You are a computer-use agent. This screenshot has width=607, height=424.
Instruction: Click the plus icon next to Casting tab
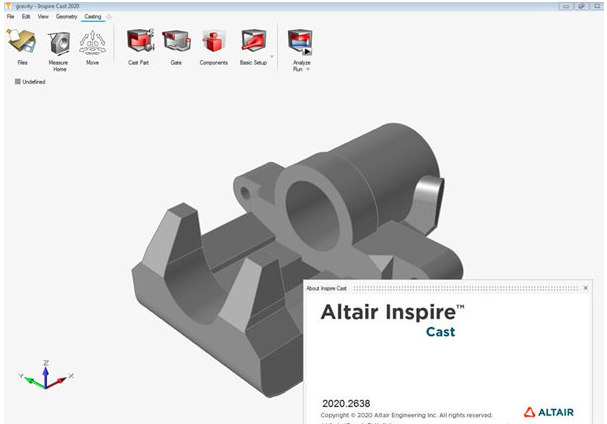coord(109,17)
